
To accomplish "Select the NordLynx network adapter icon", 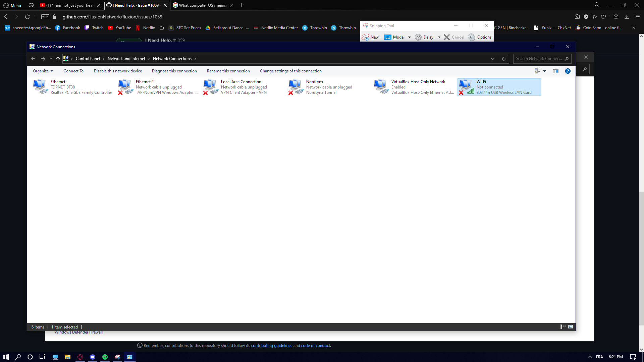I will tap(296, 85).
